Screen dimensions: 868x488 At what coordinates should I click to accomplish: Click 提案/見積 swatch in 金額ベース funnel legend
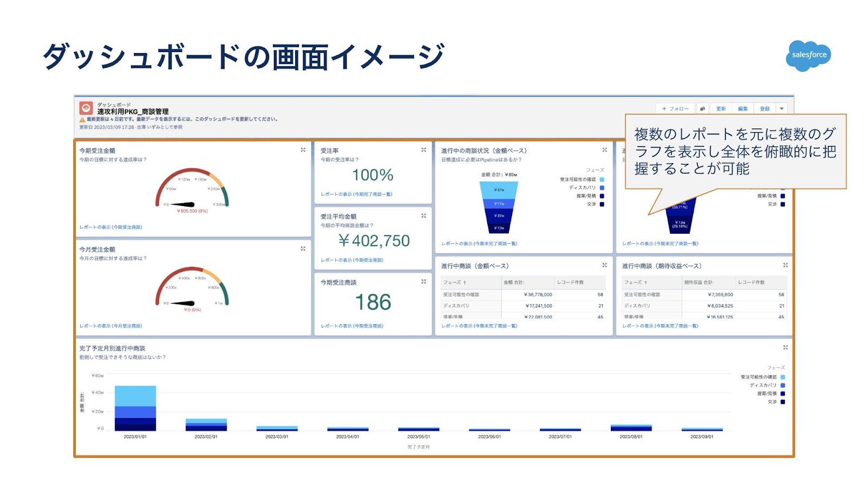click(602, 196)
